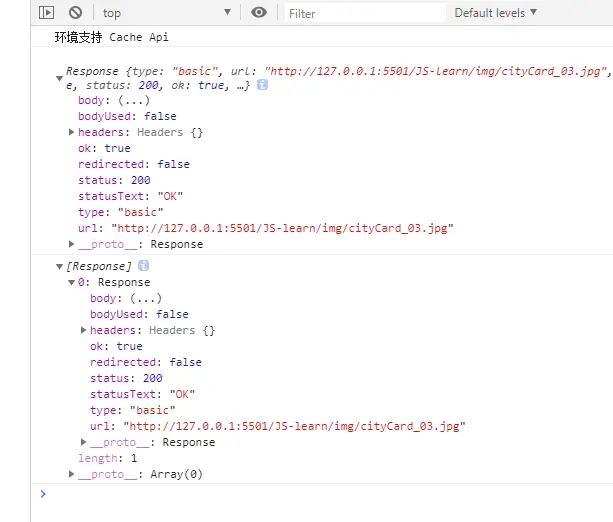
Task: Click 'body: (...)' getter in array entry 0
Action: (126, 298)
